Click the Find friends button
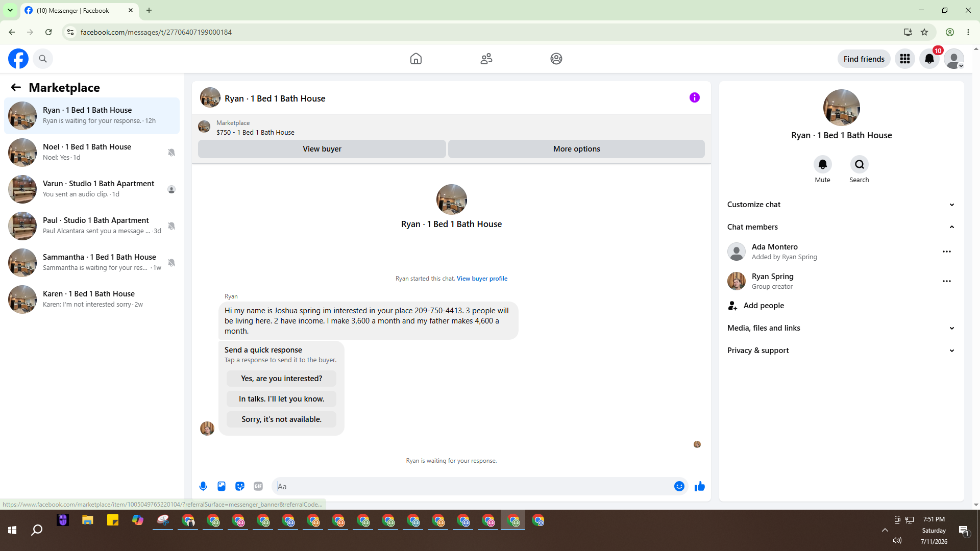980x551 pixels. click(x=864, y=59)
